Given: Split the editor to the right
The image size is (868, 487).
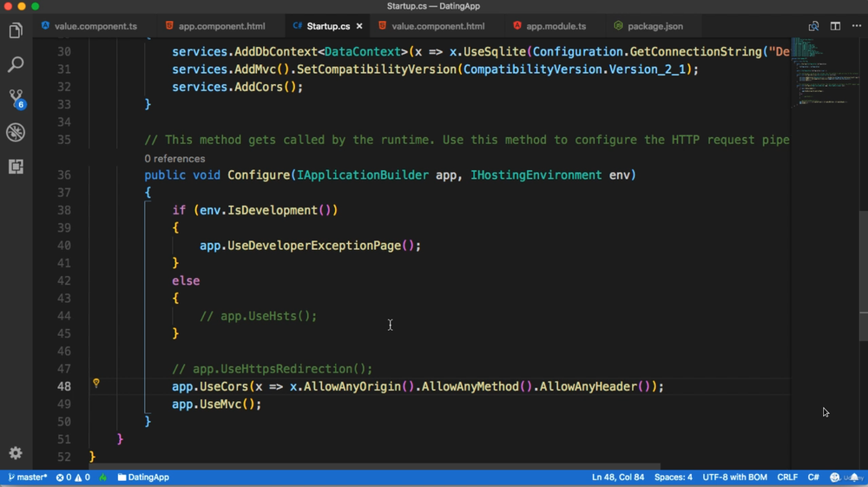Looking at the screenshot, I should tap(835, 26).
